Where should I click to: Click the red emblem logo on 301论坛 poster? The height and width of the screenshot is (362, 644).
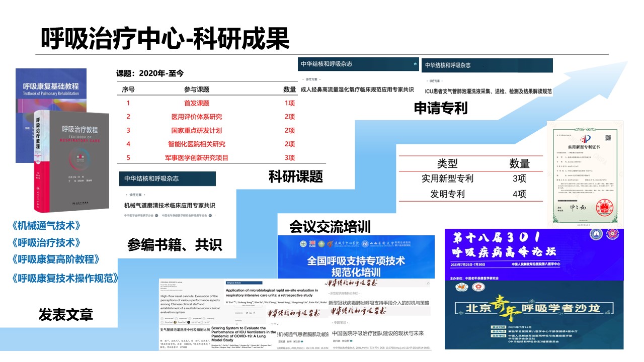point(612,234)
